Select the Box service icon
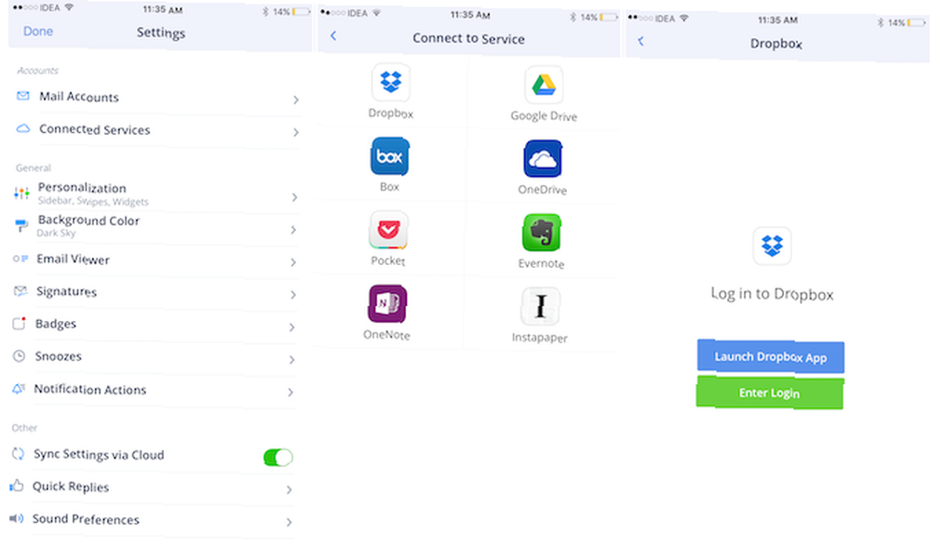The height and width of the screenshot is (560, 931). pos(389,156)
